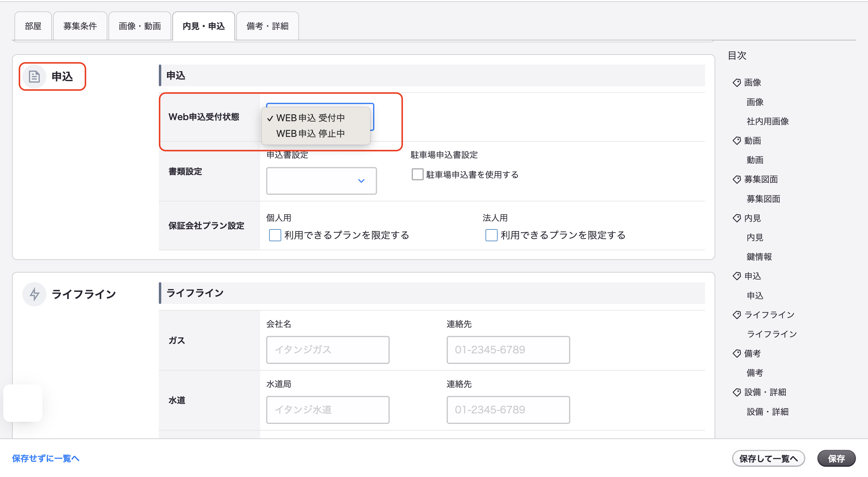The image size is (868, 477).
Task: Jump to ライフライン sub-item in 目次
Action: (772, 334)
